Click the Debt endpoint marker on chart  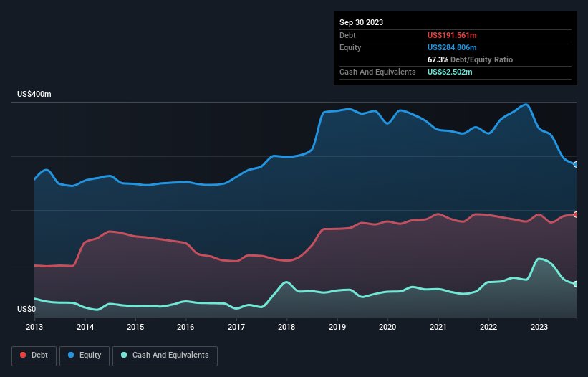(576, 214)
